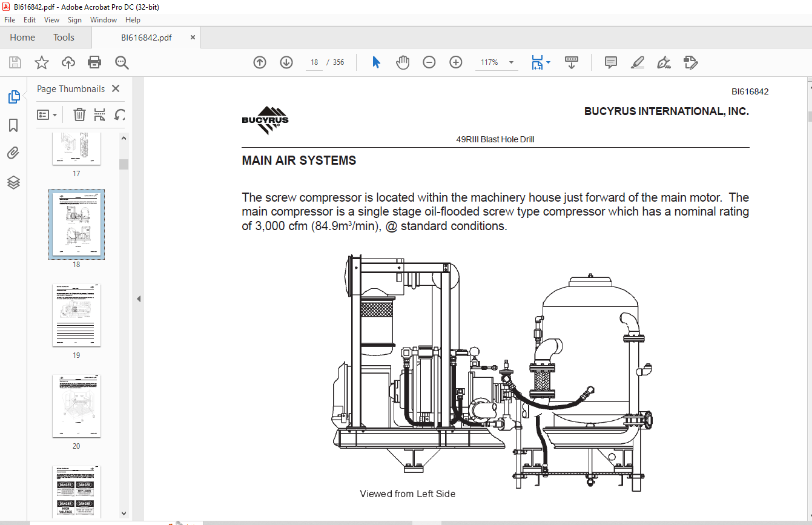This screenshot has width=812, height=525.
Task: Click the page-with-pencil icon at toolbar end
Action: 690,62
